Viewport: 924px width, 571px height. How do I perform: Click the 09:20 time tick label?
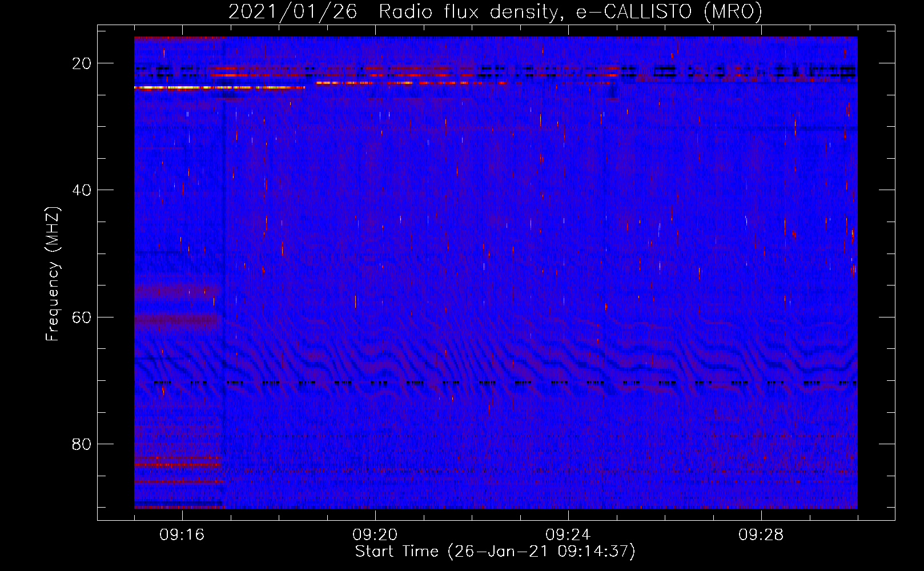click(x=375, y=535)
